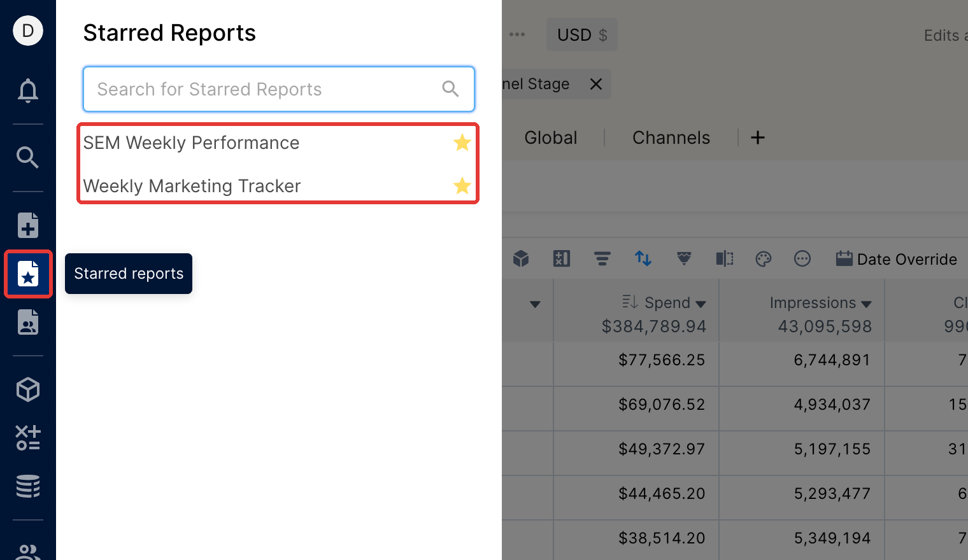968x560 pixels.
Task: Expand the Impressions column dropdown arrow
Action: coord(866,304)
